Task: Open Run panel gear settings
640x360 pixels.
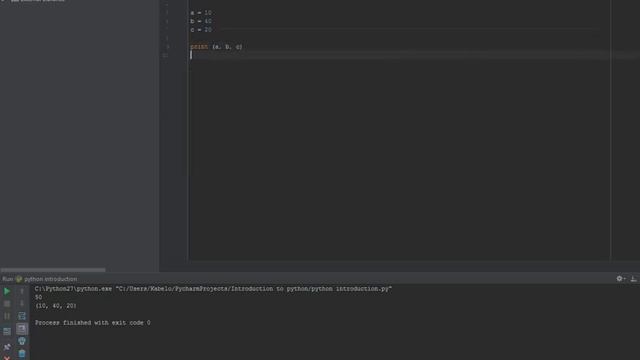Action: coord(620,279)
